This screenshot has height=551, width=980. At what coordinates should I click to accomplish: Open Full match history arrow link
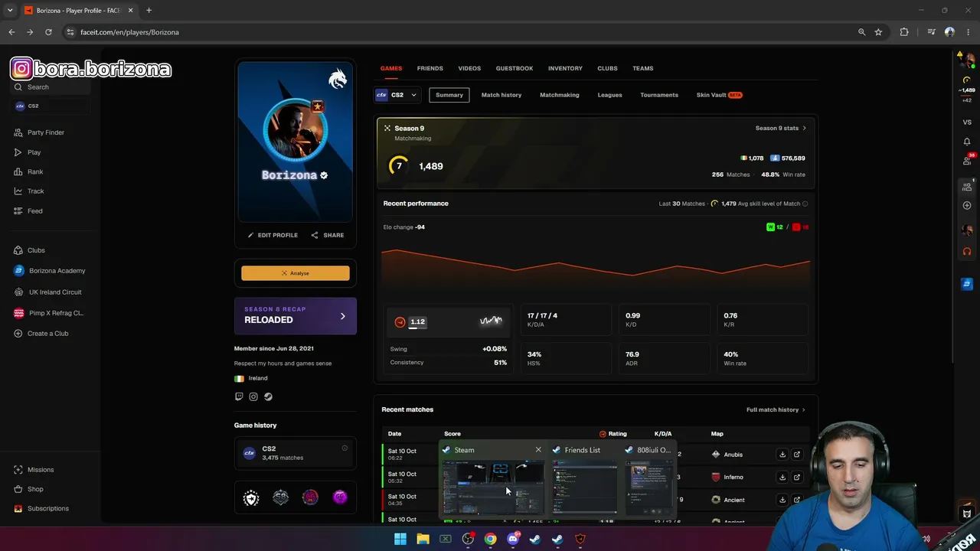click(x=776, y=410)
